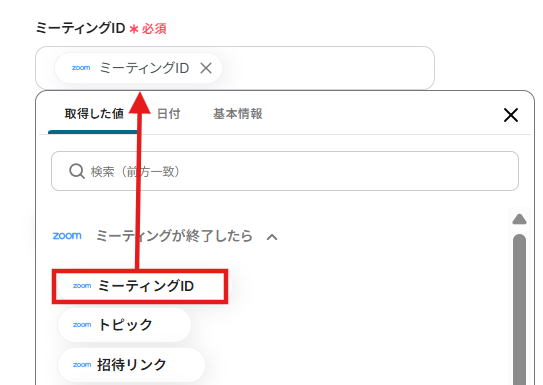
Task: Collapse the ミーティングが終了したら section chevron
Action: [x=272, y=237]
